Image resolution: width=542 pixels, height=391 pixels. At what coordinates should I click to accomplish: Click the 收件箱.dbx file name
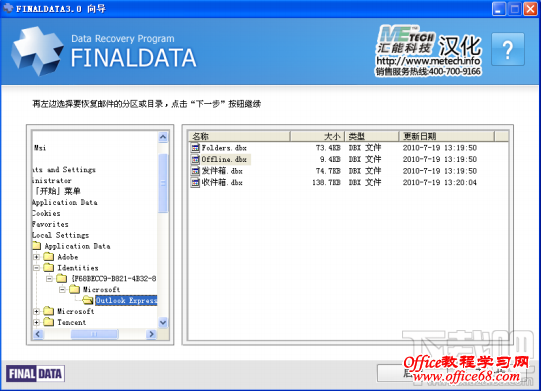point(222,182)
